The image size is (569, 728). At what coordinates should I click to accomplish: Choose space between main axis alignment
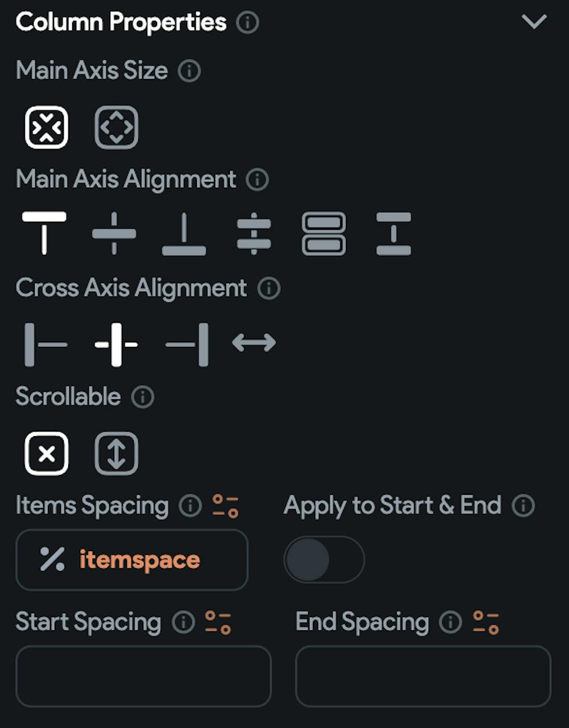click(x=394, y=233)
